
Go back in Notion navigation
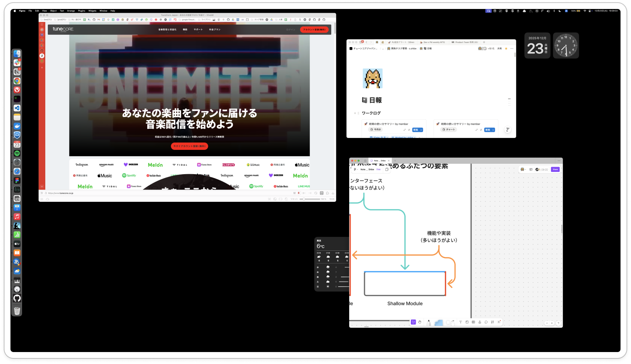[366, 42]
